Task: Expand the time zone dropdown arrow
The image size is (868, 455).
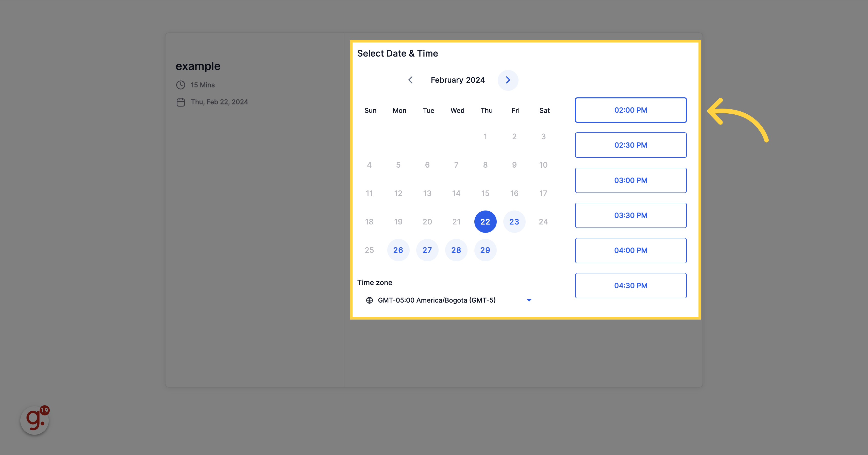Action: click(529, 300)
